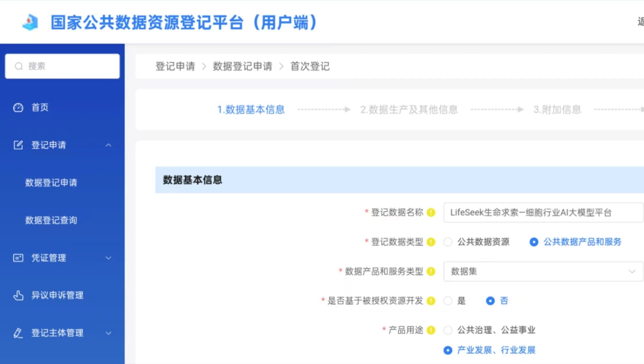644x364 pixels.
Task: Open 数据登记查询 in the sidebar
Action: tap(51, 220)
